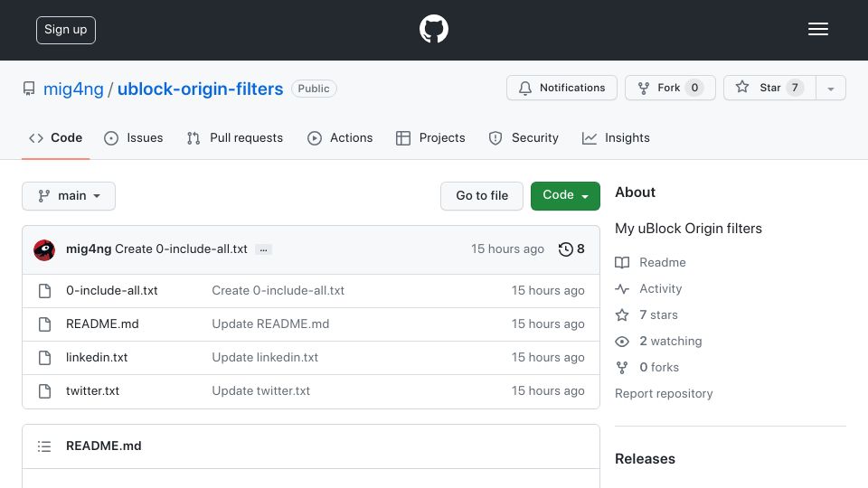The image size is (868, 488).
Task: Click the eye icon next to 2 watching
Action: 622,342
